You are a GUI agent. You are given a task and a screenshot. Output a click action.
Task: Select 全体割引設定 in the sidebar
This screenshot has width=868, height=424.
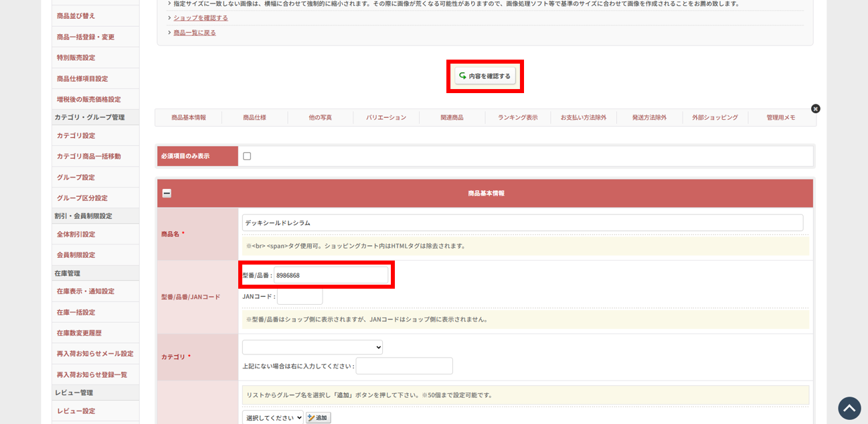point(76,234)
